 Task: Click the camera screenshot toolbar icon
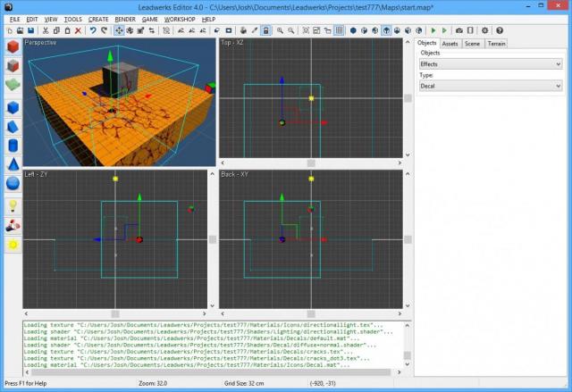pyautogui.click(x=459, y=29)
